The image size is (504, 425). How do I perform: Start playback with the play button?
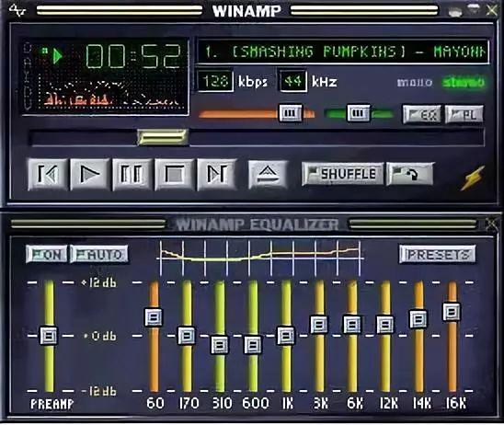89,174
